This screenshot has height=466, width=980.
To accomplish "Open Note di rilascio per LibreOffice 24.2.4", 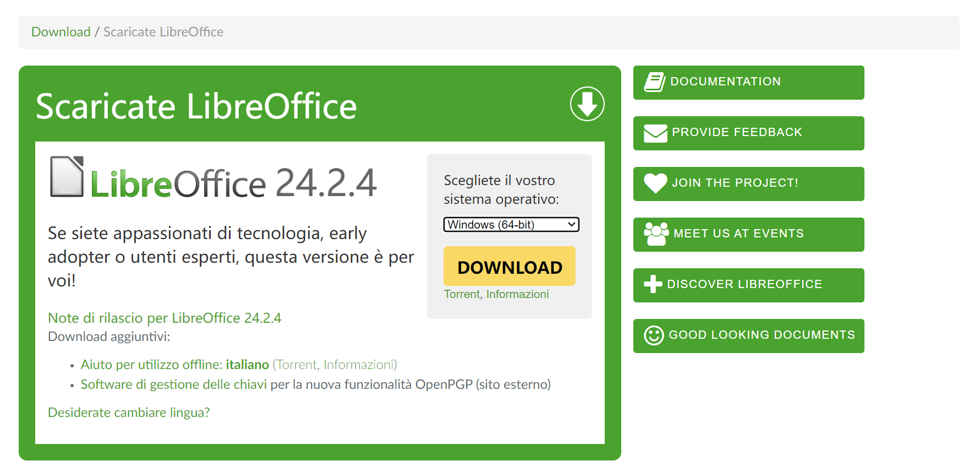I will point(165,318).
